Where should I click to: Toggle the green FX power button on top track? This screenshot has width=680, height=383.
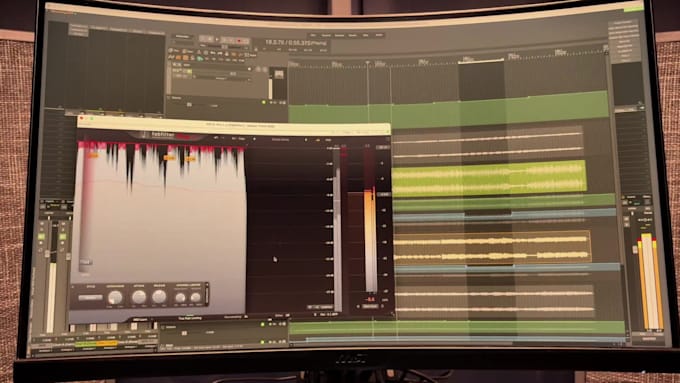(x=264, y=102)
